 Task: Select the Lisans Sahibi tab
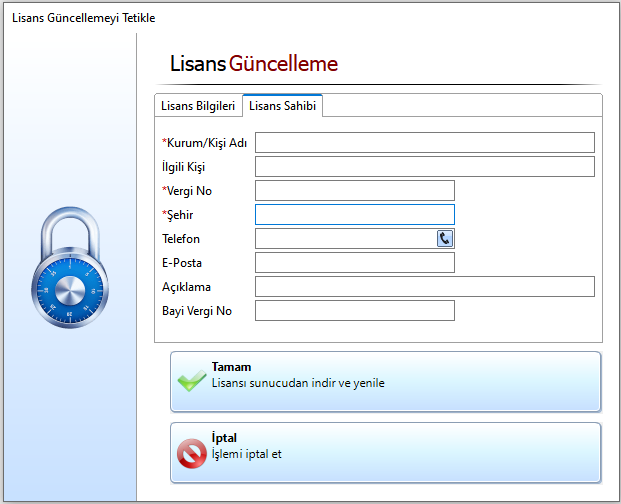tap(282, 106)
